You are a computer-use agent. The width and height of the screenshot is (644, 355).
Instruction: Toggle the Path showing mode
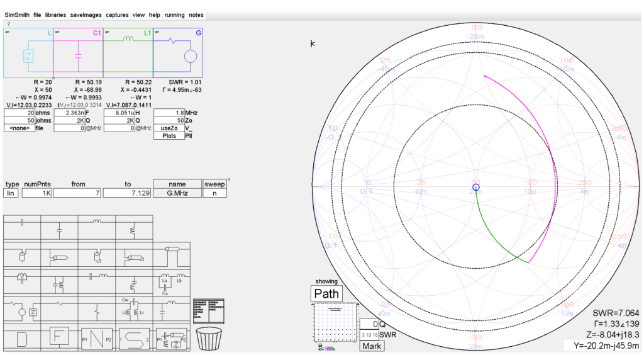click(x=326, y=294)
